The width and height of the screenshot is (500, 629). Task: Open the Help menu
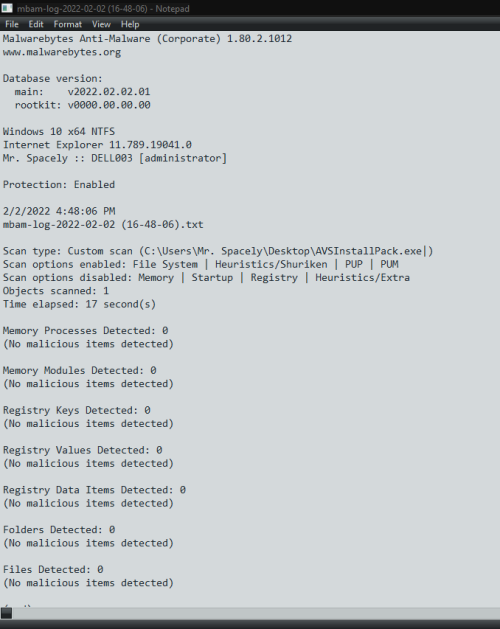point(130,24)
